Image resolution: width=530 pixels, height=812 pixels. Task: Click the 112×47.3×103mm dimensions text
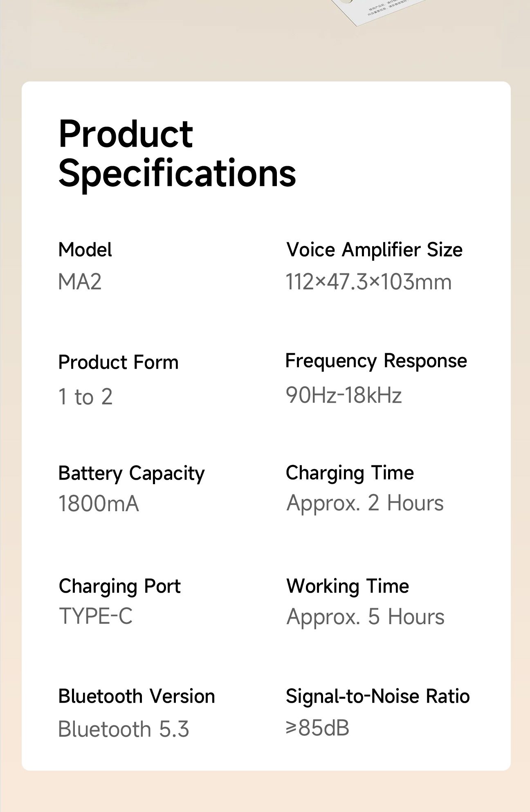click(369, 282)
